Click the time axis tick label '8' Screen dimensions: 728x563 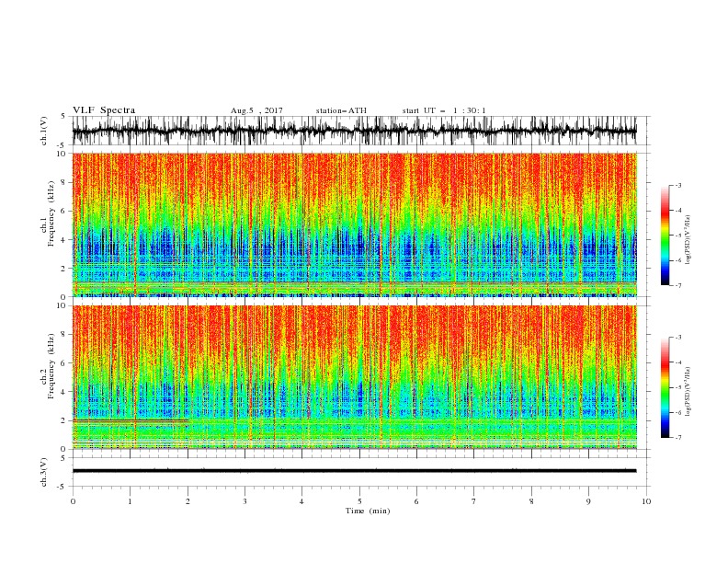tap(531, 501)
